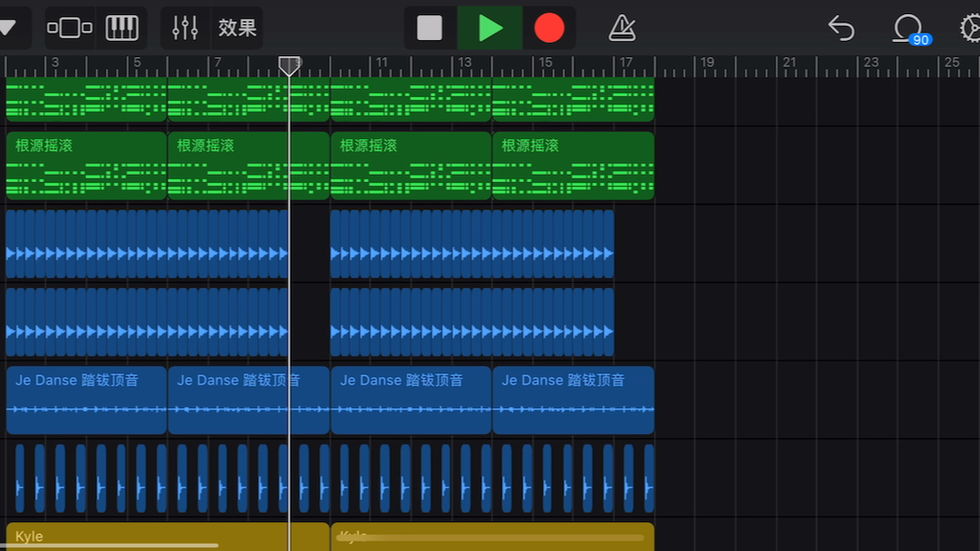Select the fourth 根源摇滚 region
Image resolution: width=980 pixels, height=551 pixels.
click(x=573, y=165)
